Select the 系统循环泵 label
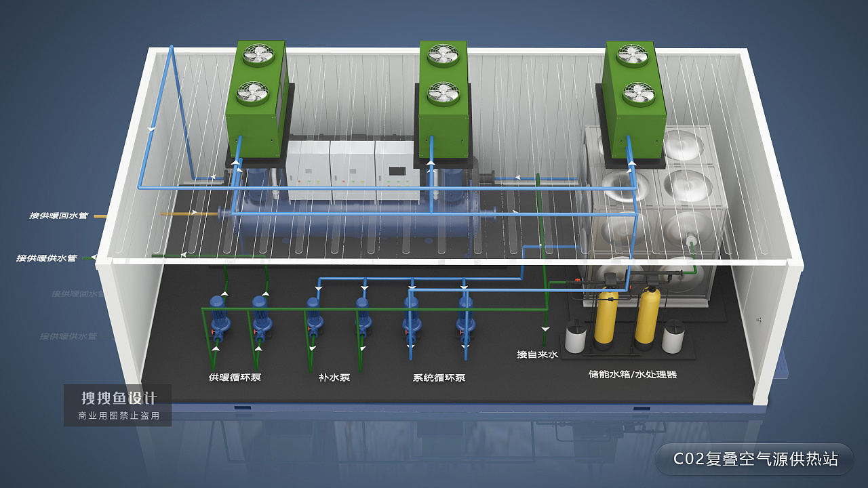868x488 pixels. click(x=439, y=378)
